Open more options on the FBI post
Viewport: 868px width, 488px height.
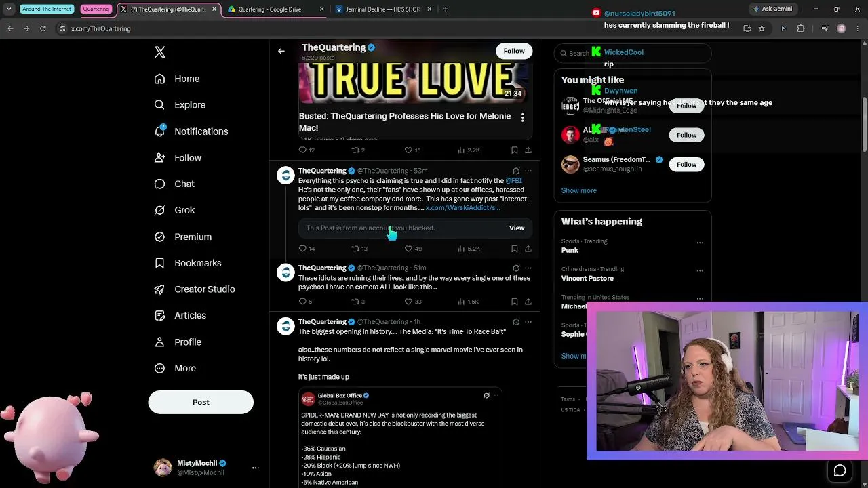click(528, 171)
